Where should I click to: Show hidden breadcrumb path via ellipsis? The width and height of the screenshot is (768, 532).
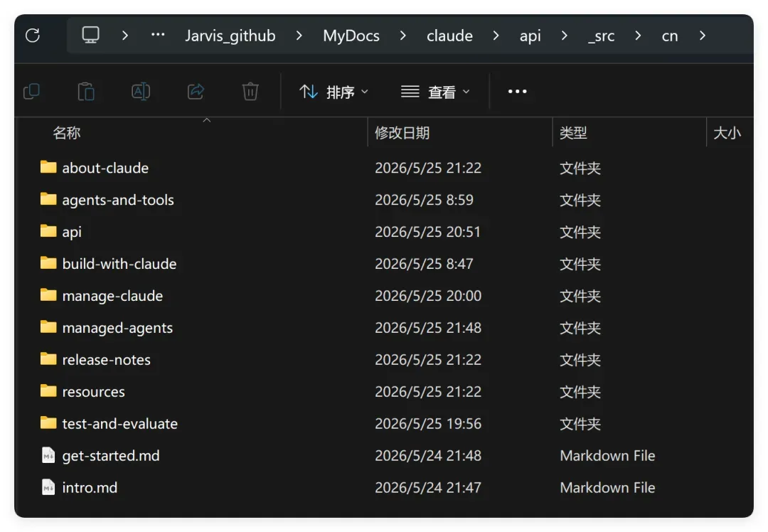tap(158, 35)
